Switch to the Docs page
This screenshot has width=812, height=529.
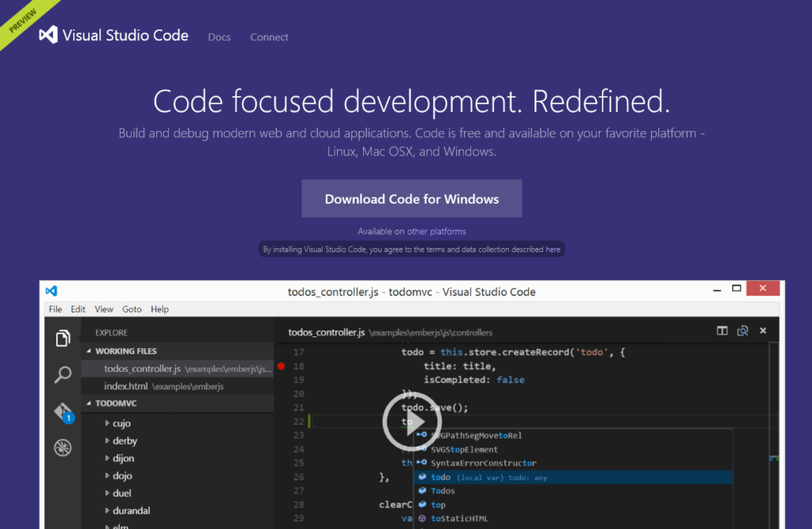pyautogui.click(x=219, y=36)
